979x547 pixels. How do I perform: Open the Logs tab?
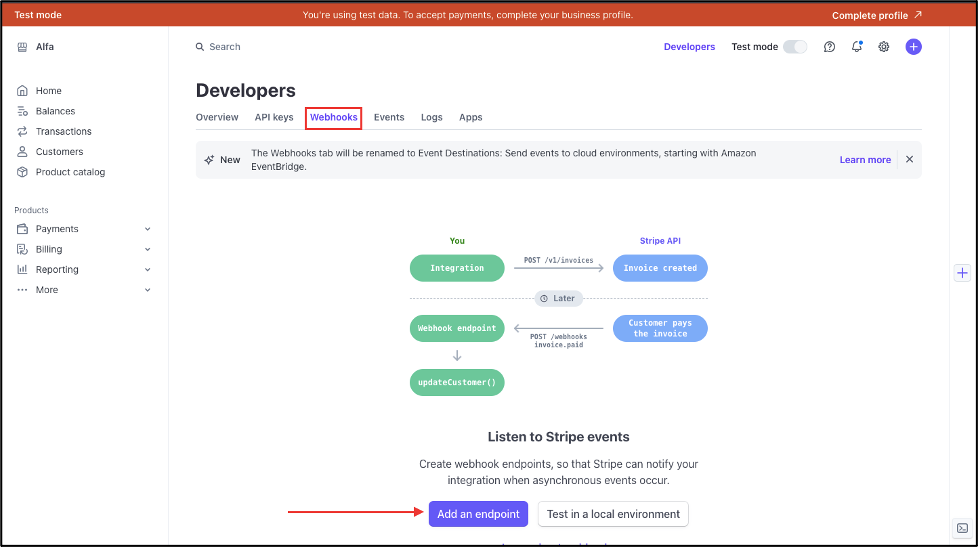(x=431, y=117)
